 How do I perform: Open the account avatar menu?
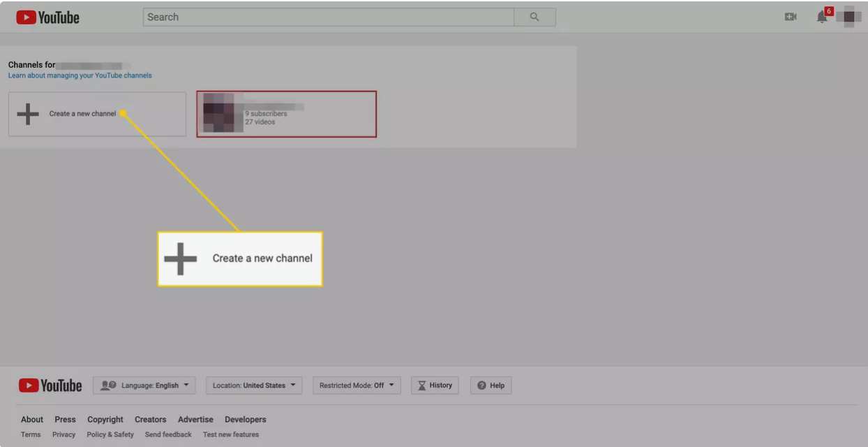(x=849, y=17)
